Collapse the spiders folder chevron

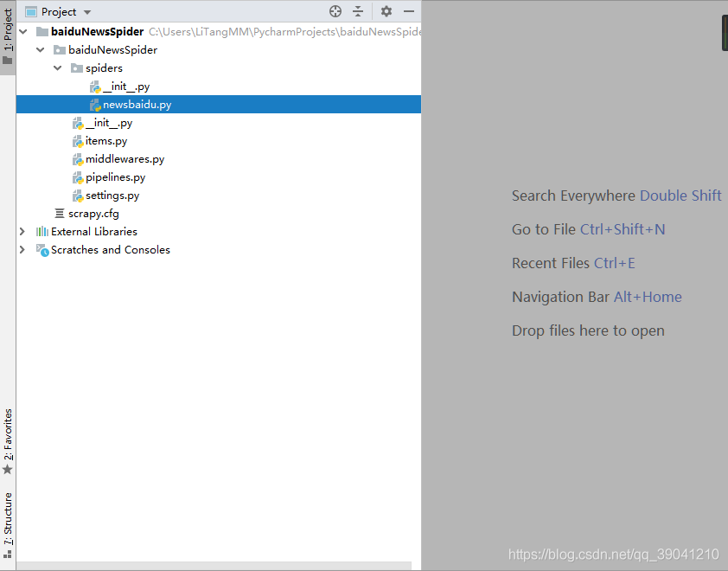58,68
